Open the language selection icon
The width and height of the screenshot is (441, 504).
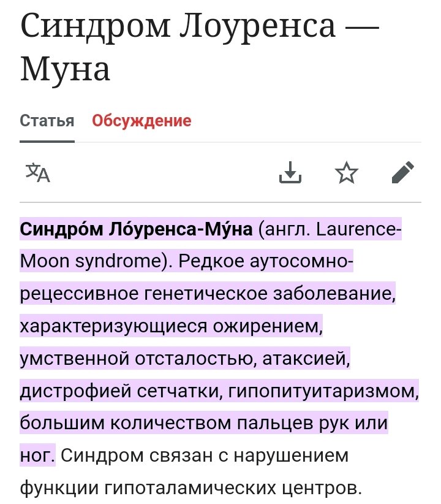tap(37, 174)
